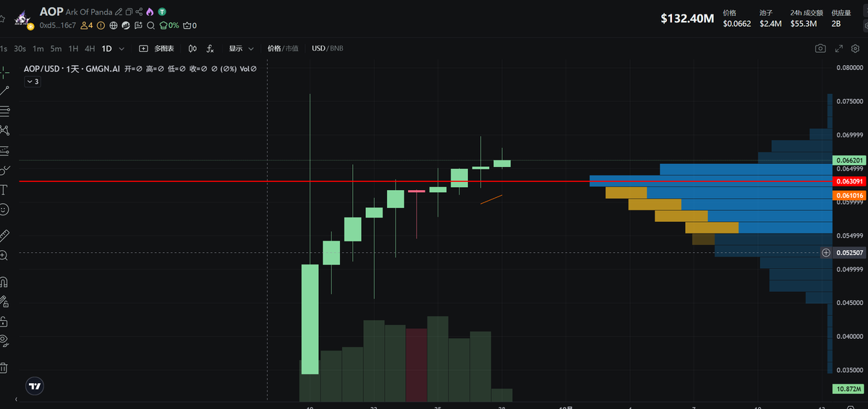This screenshot has width=868, height=409.
Task: Toggle stay-in-drawing-mode pencil lock
Action: [4, 301]
